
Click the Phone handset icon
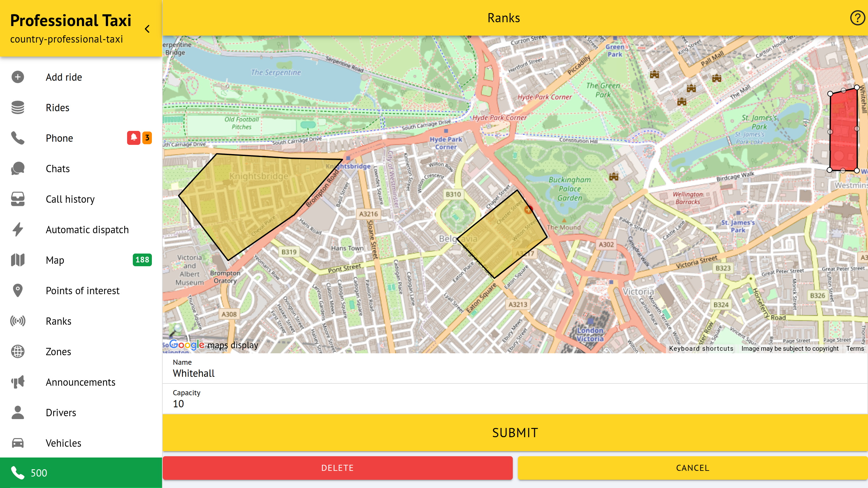pos(17,138)
